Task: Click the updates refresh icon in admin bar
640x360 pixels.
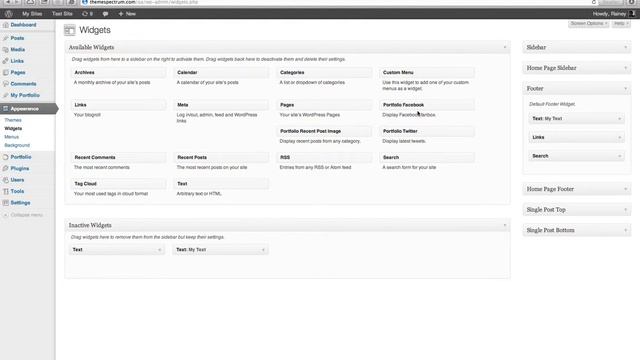Action: click(x=85, y=13)
